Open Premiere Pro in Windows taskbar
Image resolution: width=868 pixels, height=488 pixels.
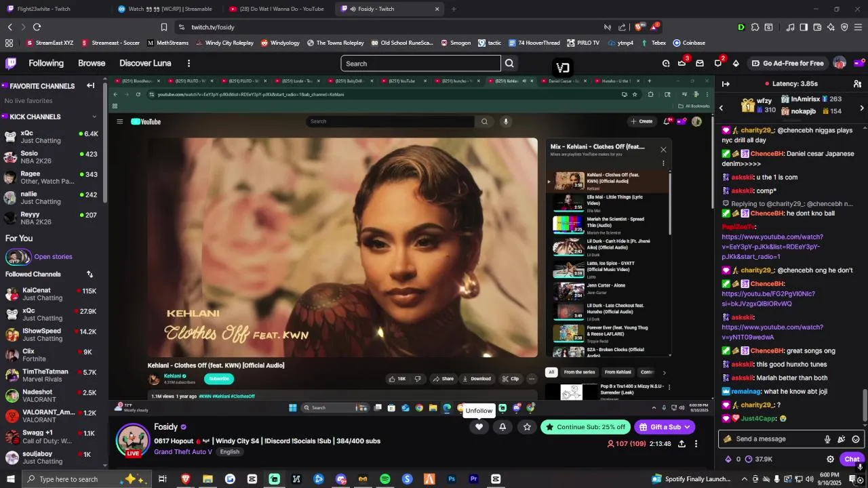coord(474,479)
